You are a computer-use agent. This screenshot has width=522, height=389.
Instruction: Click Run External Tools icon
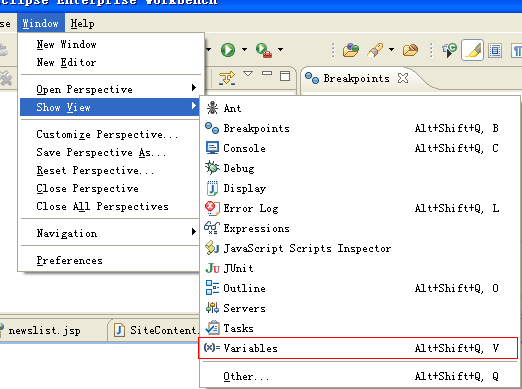pyautogui.click(x=264, y=50)
